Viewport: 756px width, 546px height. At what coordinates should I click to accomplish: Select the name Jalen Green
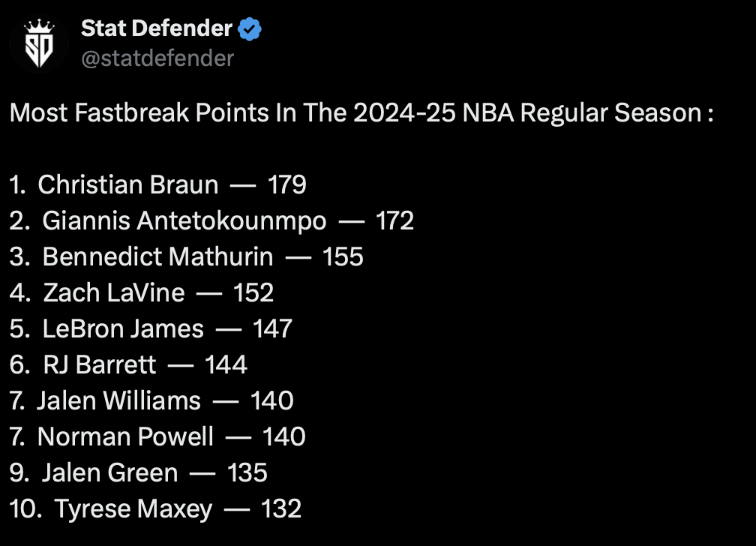pos(110,472)
